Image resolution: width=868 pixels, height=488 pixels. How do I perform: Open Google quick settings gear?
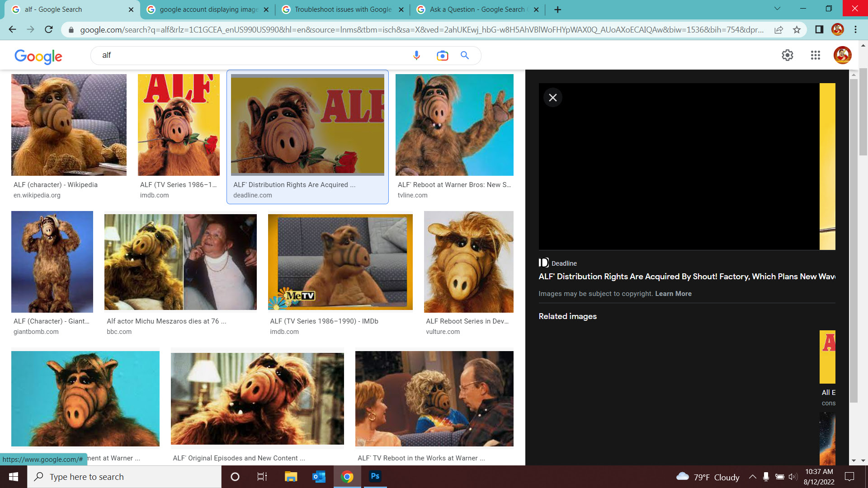(x=788, y=55)
